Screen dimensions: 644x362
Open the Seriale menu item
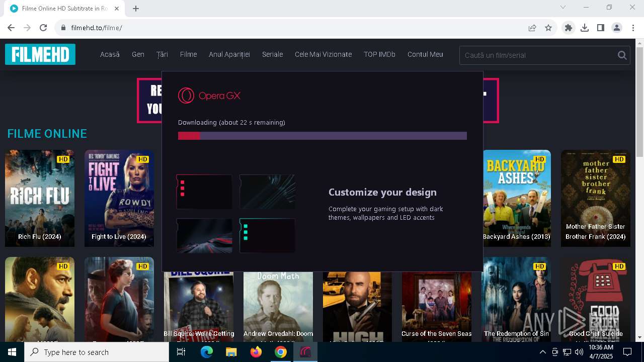click(272, 54)
